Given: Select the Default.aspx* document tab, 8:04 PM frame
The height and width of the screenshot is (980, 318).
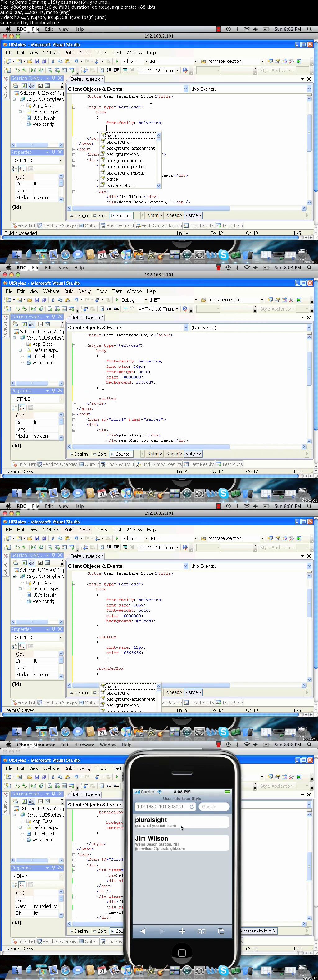Looking at the screenshot, I should [87, 317].
